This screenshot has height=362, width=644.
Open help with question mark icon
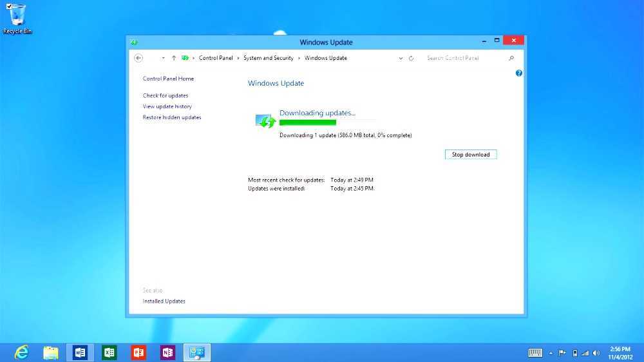[x=518, y=73]
